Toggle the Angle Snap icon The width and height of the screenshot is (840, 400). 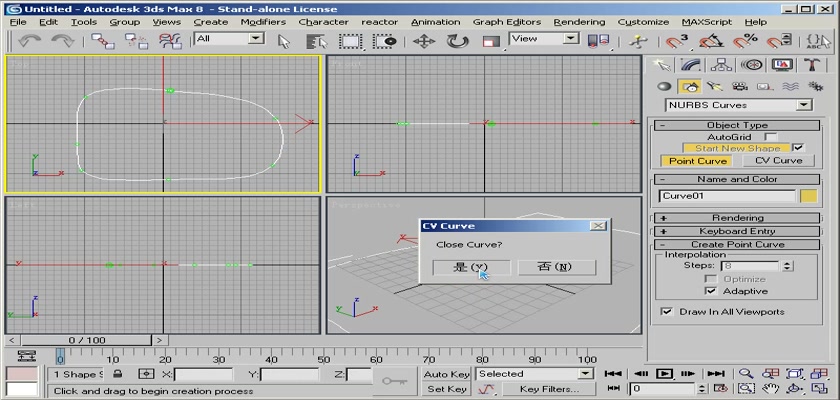[x=710, y=41]
